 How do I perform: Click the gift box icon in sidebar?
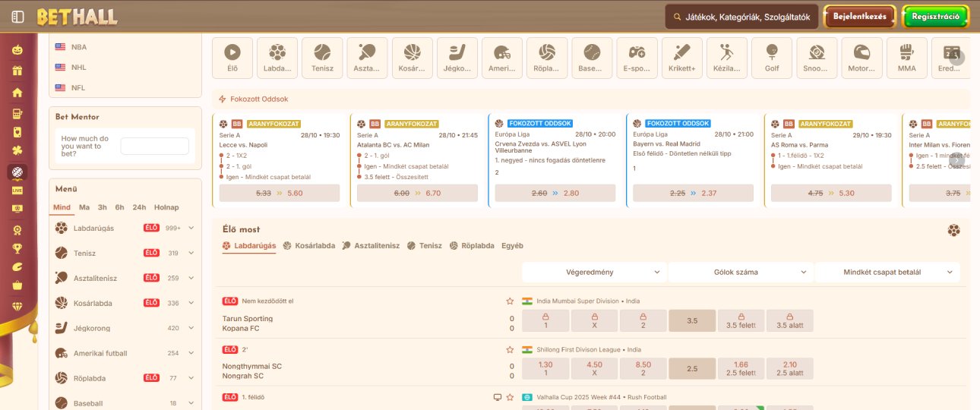click(17, 71)
